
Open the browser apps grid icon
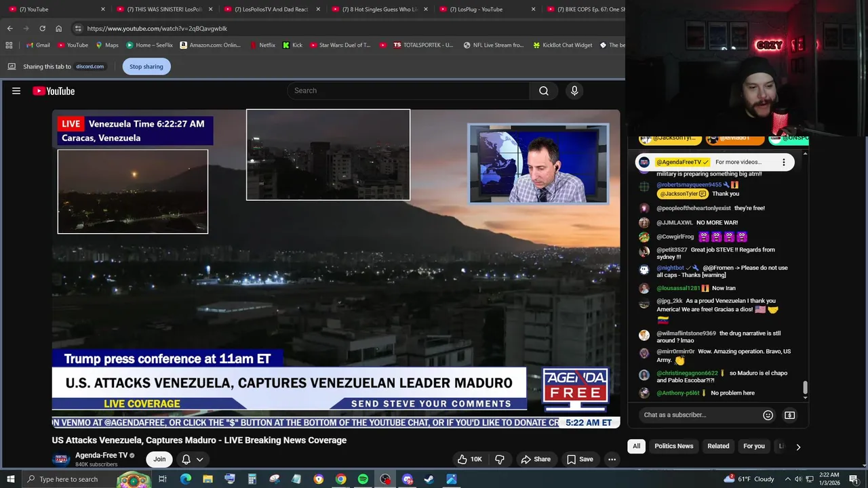tap(9, 45)
